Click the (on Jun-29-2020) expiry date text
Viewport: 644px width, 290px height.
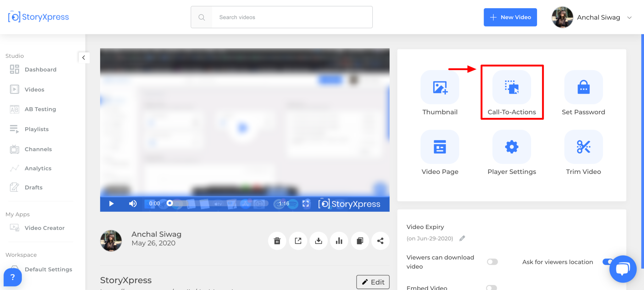(x=430, y=238)
